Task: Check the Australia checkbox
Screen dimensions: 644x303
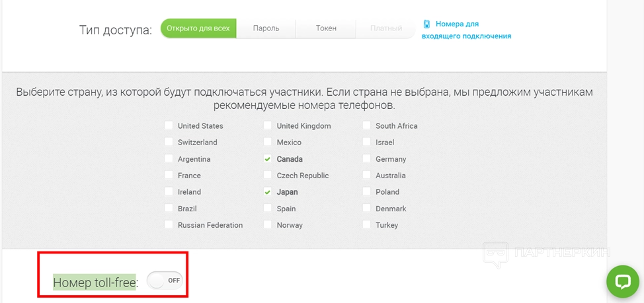Action: (x=367, y=175)
